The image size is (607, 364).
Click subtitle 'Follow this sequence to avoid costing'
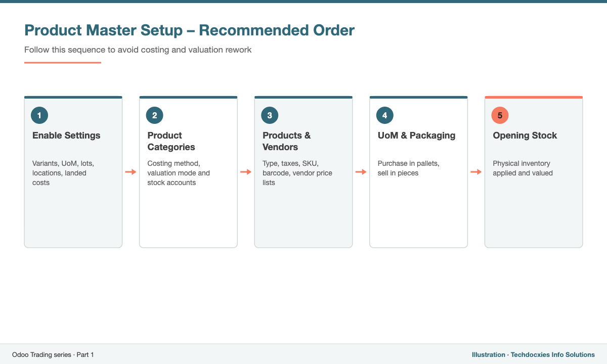[138, 50]
